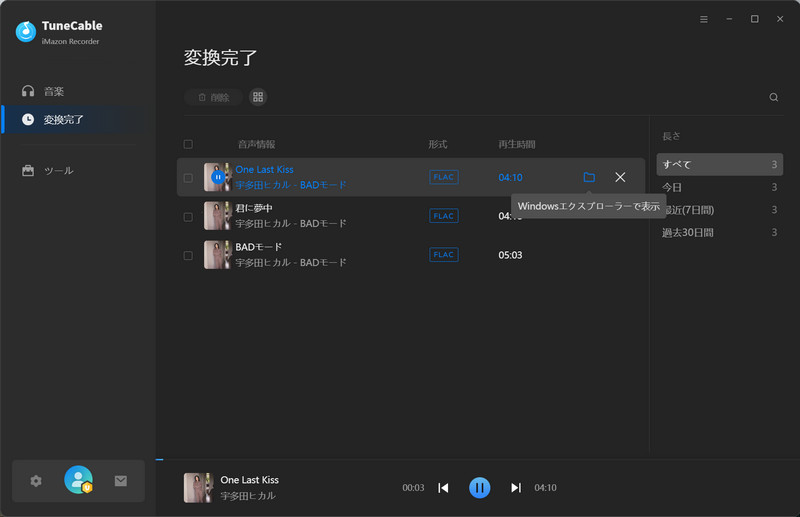Click the 再生時間 column header

[x=517, y=144]
